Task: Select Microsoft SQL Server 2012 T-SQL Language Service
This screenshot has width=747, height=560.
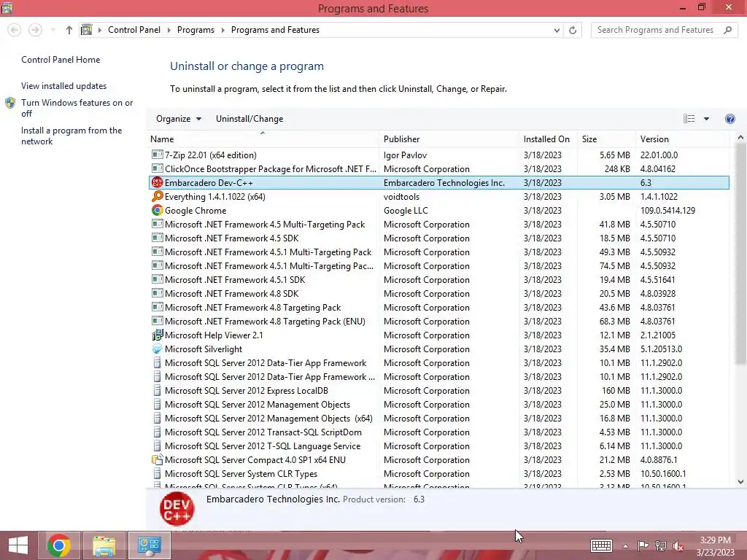Action: [x=438, y=446]
